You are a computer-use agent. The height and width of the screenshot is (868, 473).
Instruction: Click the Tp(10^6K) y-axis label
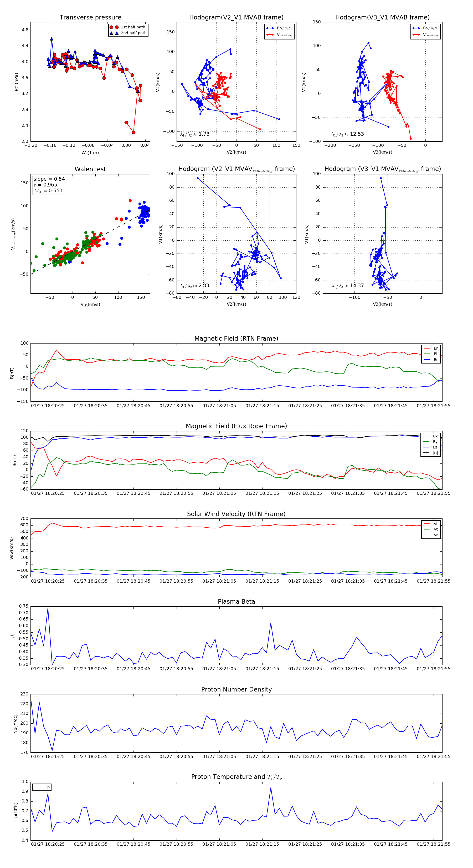pos(15,811)
